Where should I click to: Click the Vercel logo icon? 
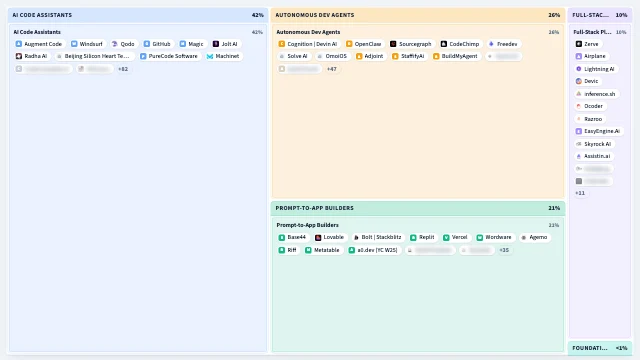coord(446,238)
